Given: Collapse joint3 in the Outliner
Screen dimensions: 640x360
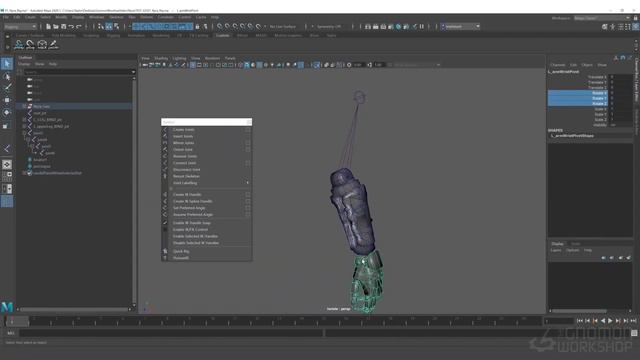Looking at the screenshot, I should 32,146.
